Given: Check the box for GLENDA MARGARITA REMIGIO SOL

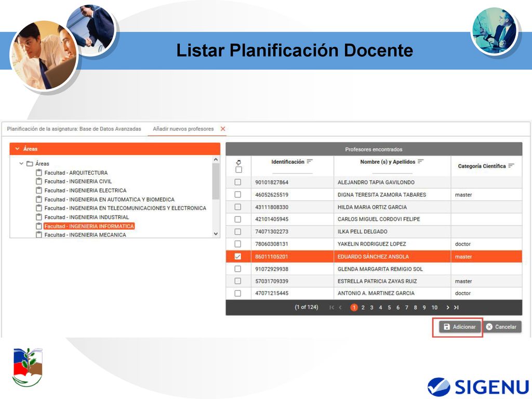Looking at the screenshot, I should click(x=238, y=269).
